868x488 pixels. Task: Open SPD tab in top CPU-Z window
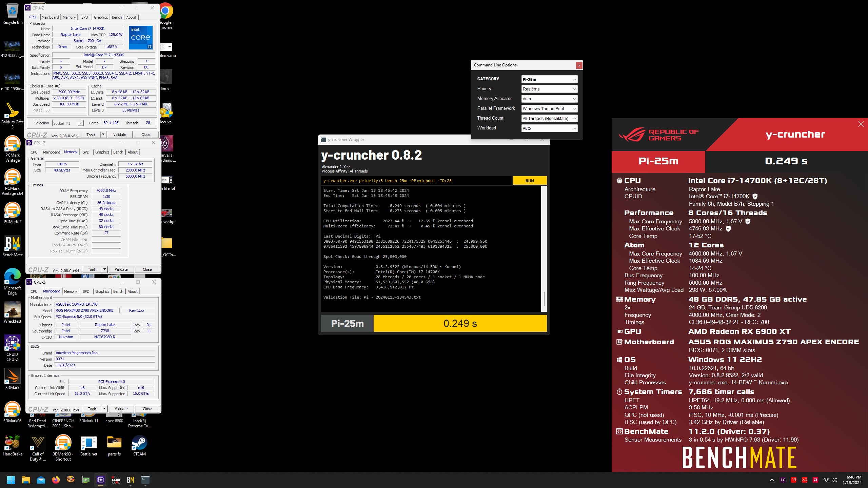[85, 17]
